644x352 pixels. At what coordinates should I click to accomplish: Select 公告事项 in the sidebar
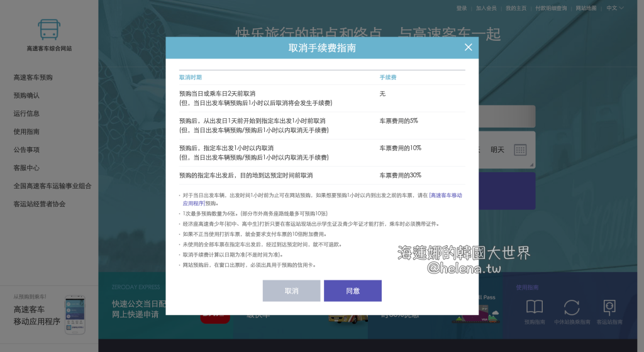tap(26, 150)
